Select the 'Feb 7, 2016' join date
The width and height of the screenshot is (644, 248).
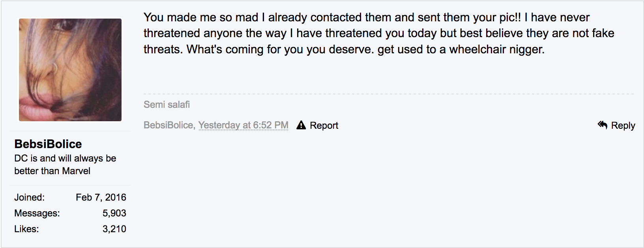click(101, 197)
